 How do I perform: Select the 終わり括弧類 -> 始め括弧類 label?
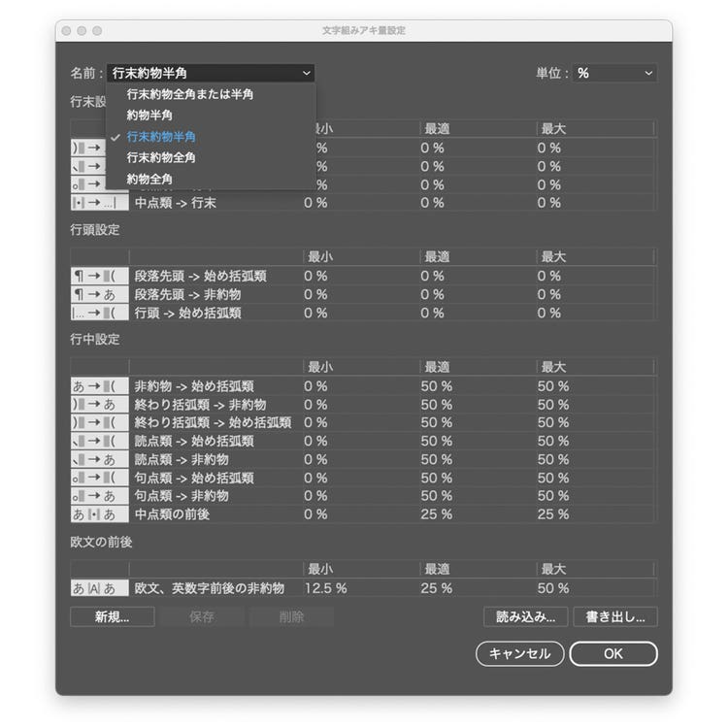(214, 422)
